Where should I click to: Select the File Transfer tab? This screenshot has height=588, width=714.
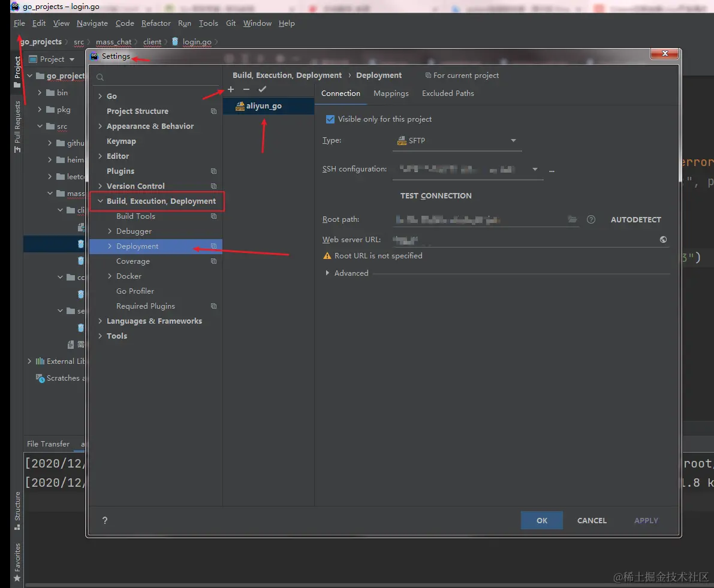(x=49, y=444)
